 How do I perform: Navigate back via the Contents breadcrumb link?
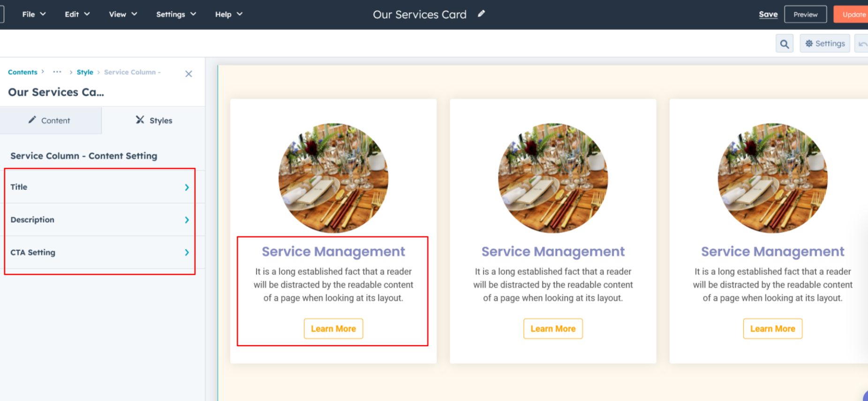pos(23,72)
